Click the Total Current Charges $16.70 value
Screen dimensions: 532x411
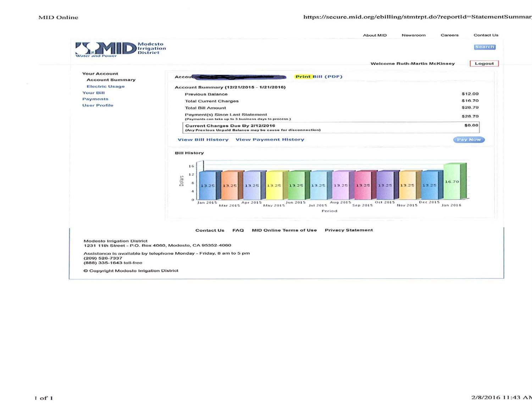click(x=470, y=101)
